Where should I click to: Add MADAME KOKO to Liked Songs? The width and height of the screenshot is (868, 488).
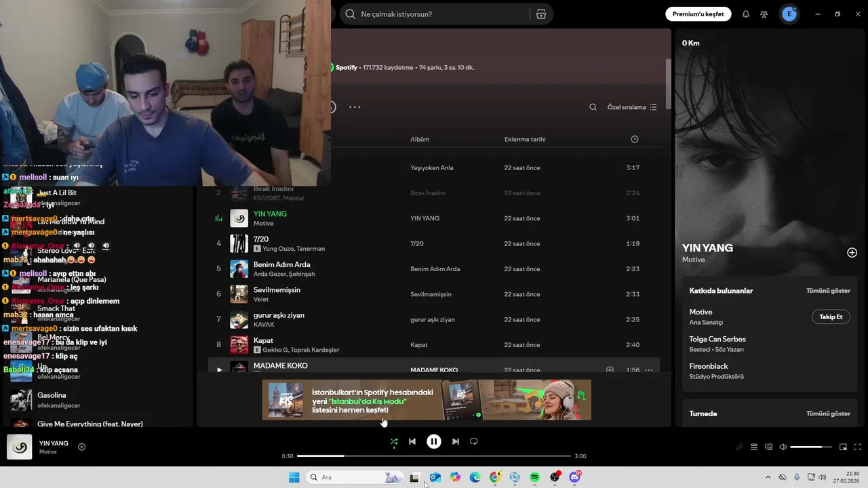coord(610,370)
